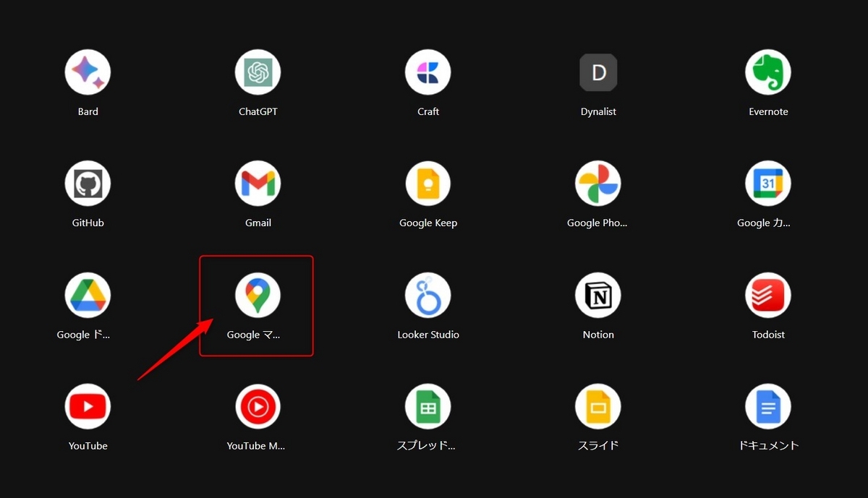Launch the Dynalist app icon
Screen dimensions: 868x498
pos(598,72)
